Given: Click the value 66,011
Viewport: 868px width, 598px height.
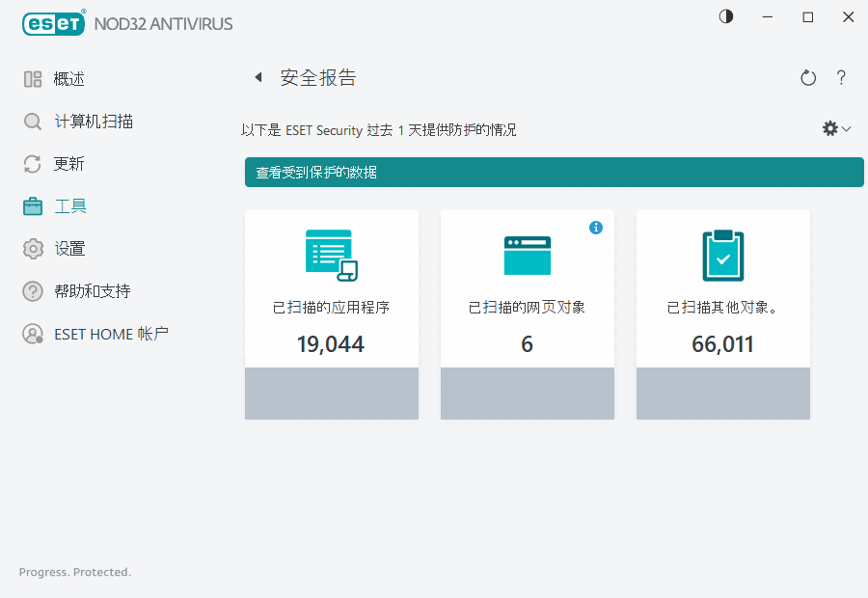Looking at the screenshot, I should point(722,344).
